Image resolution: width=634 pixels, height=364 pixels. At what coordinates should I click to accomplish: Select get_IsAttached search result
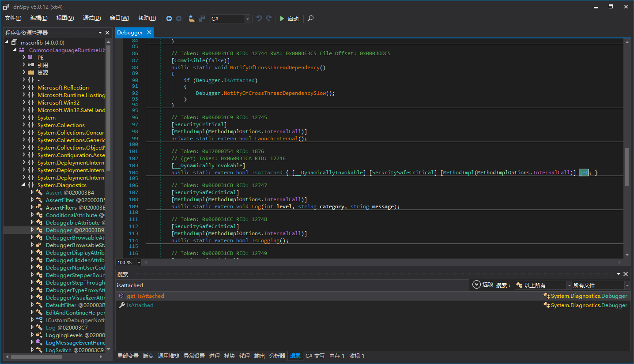pyautogui.click(x=145, y=296)
